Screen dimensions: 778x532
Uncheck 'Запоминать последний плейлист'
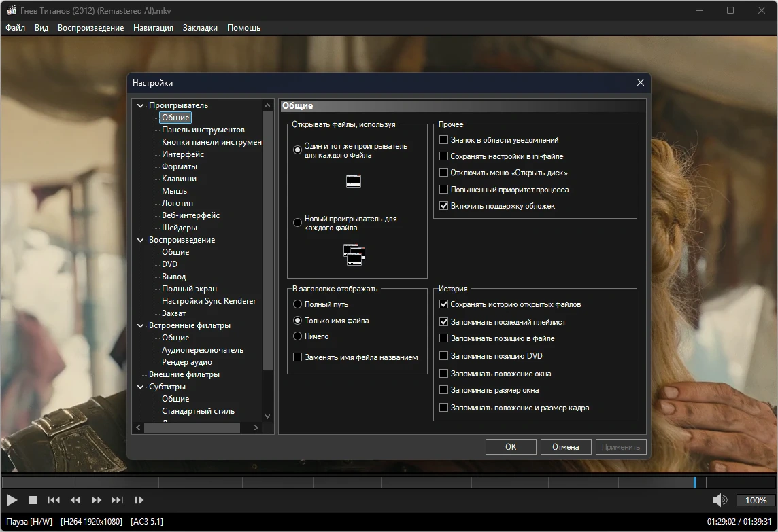444,322
